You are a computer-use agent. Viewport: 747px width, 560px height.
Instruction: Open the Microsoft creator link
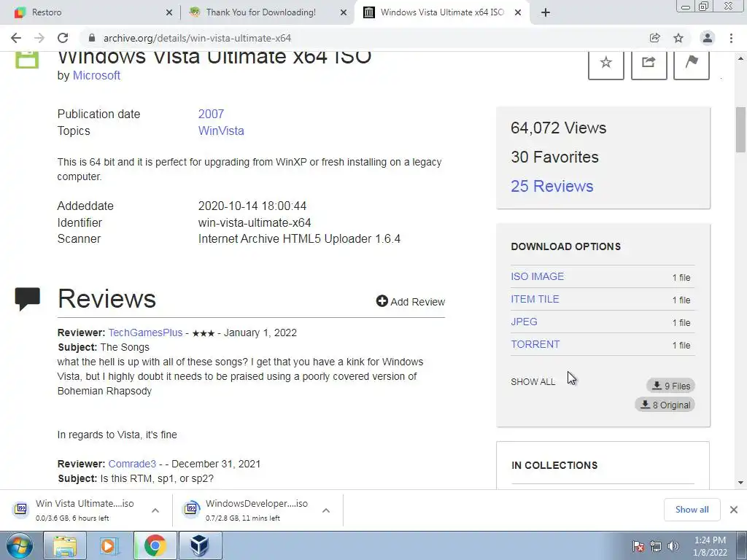[x=96, y=75]
